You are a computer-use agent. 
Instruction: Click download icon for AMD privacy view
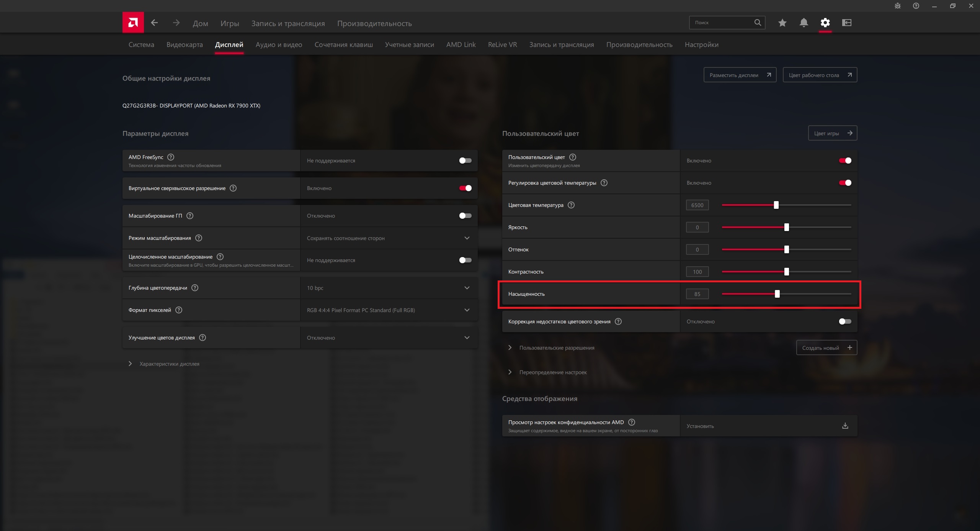point(845,426)
